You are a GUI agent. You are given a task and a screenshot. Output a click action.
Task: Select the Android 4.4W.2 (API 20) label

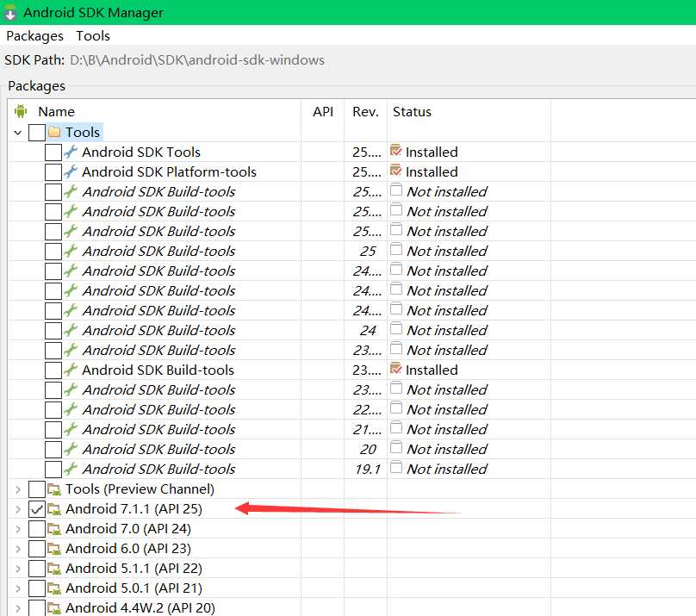(x=140, y=608)
